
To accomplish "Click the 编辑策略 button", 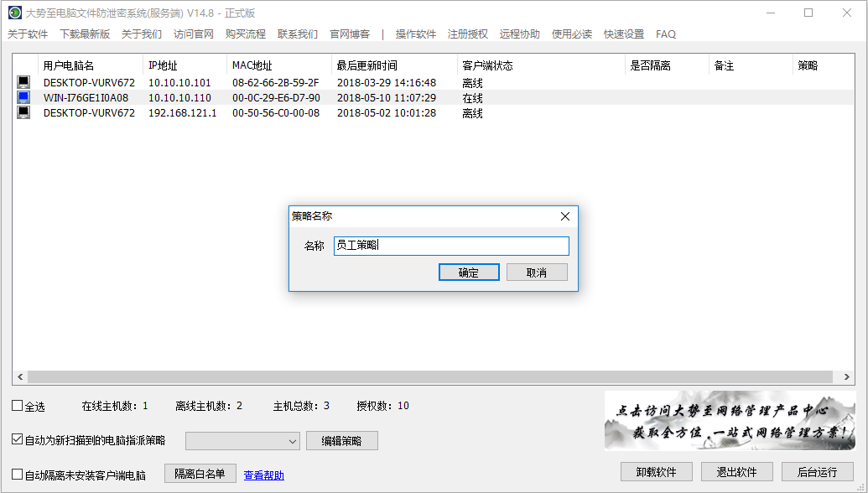I will pos(341,441).
